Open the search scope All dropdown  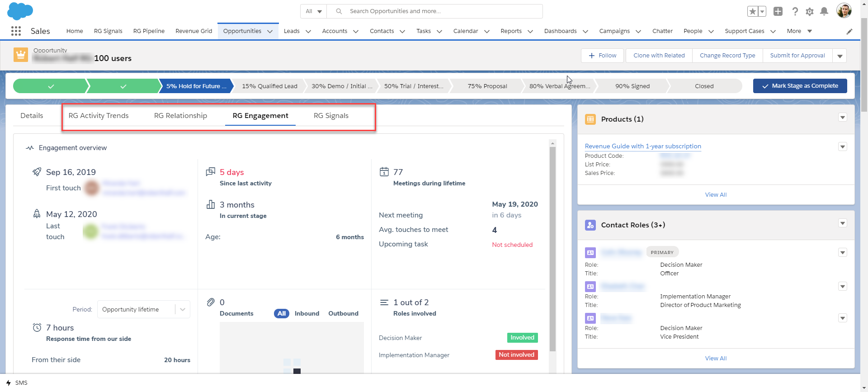[x=314, y=11]
